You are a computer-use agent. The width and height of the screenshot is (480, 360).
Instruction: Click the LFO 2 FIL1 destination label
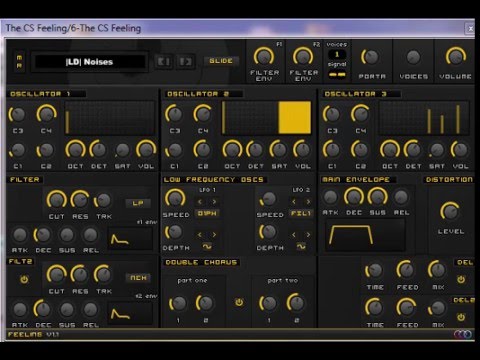[x=301, y=213]
